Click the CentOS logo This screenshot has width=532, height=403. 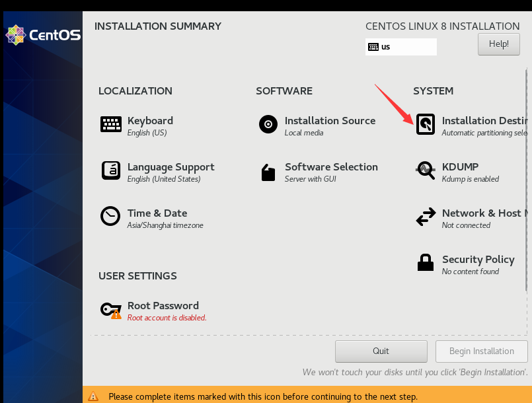pos(43,35)
